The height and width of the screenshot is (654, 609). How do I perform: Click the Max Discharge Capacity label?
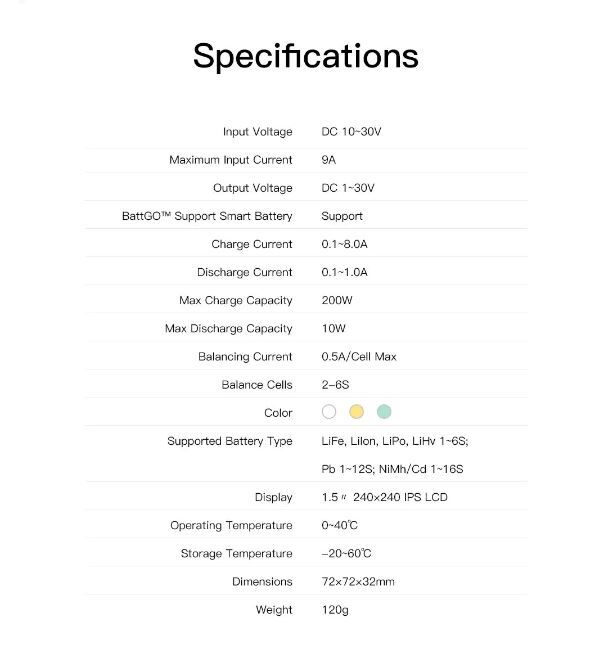pos(229,329)
